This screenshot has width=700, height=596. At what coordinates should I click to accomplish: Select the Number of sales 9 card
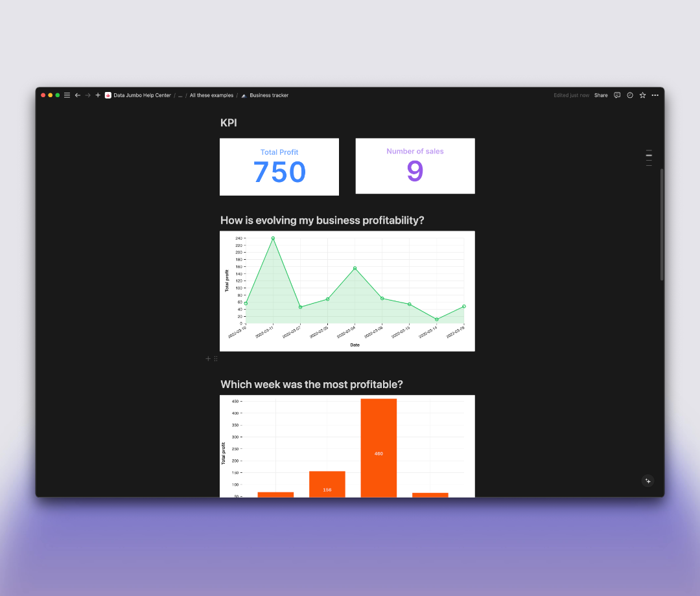tap(415, 166)
